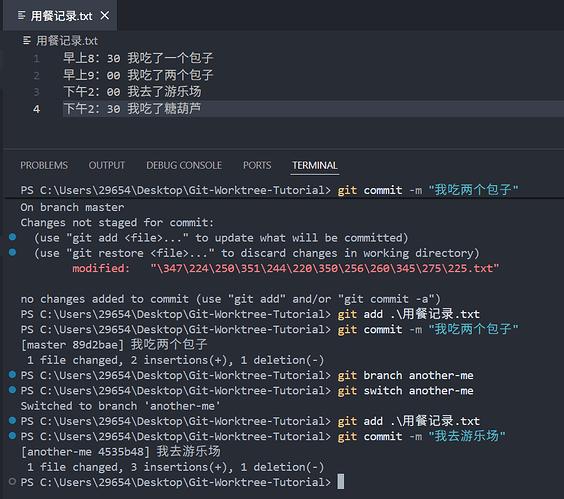Click command marker beside 'git restore <file>' hint
Viewport: 564px width, 499px height.
point(13,252)
